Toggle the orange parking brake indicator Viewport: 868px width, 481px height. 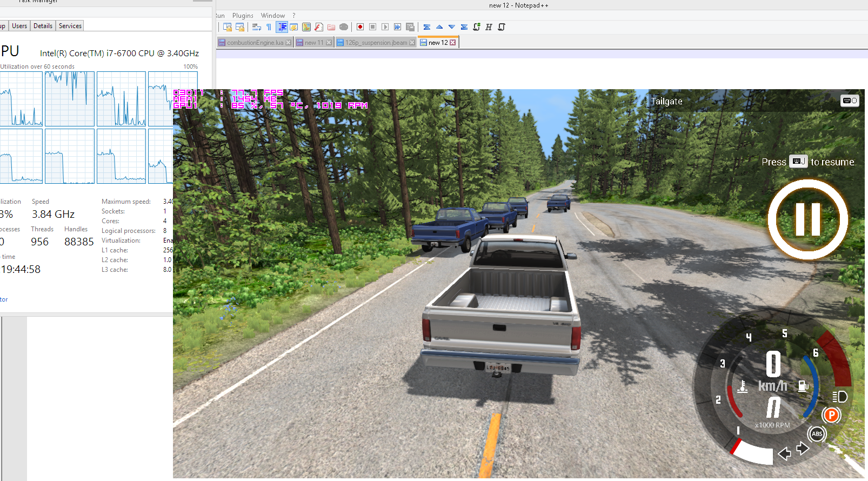pos(832,415)
